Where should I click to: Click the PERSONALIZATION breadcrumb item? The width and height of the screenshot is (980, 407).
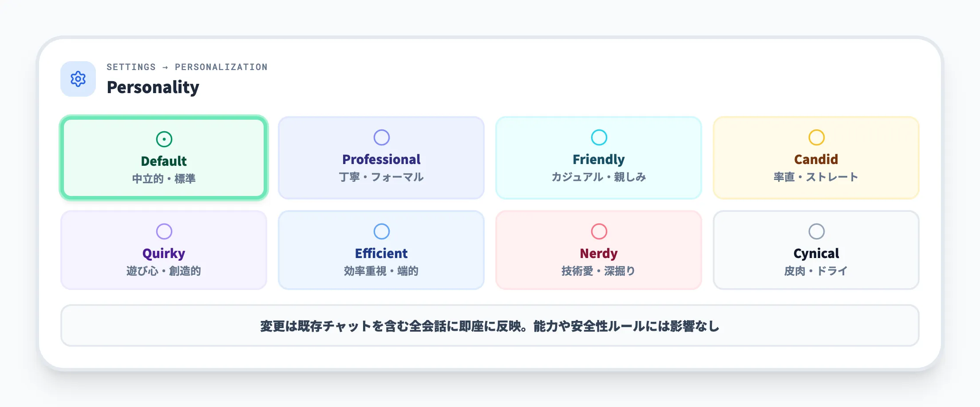pyautogui.click(x=221, y=67)
